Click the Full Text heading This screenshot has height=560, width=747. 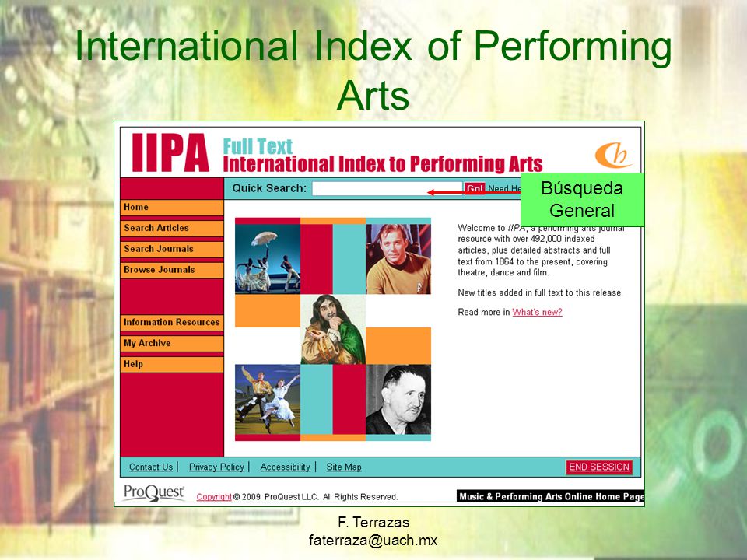[x=258, y=146]
